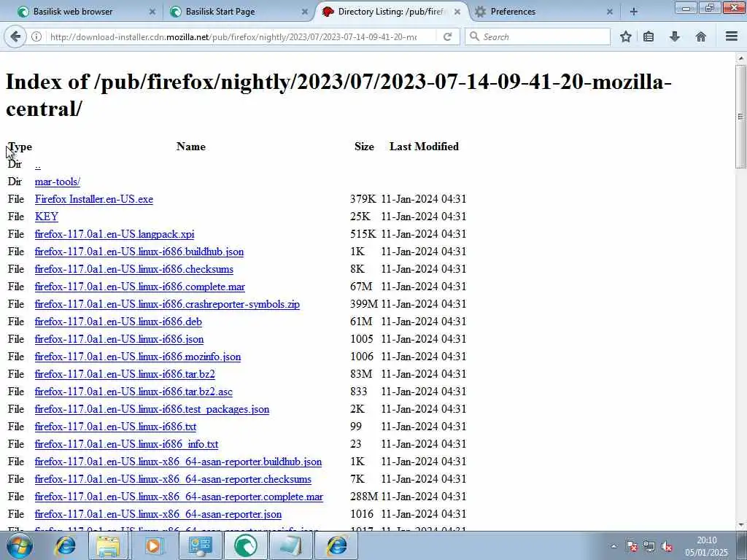This screenshot has height=560, width=747.
Task: Launch Internet Explorer next to the Start button
Action: pyautogui.click(x=65, y=545)
